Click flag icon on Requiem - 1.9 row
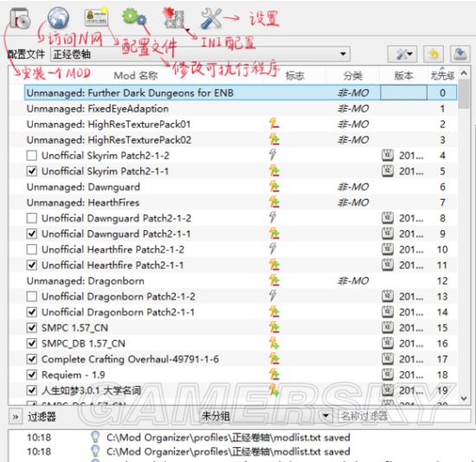Image resolution: width=476 pixels, height=462 pixels. 273,375
